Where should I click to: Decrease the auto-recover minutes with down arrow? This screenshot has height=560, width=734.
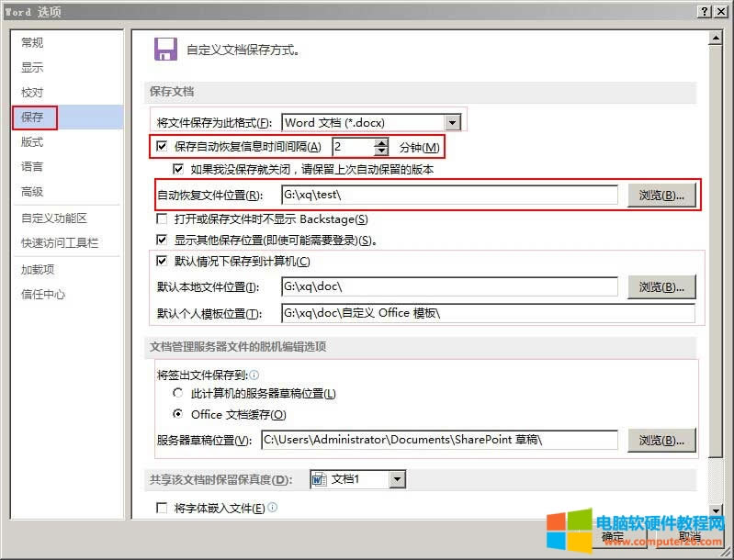pyautogui.click(x=381, y=151)
